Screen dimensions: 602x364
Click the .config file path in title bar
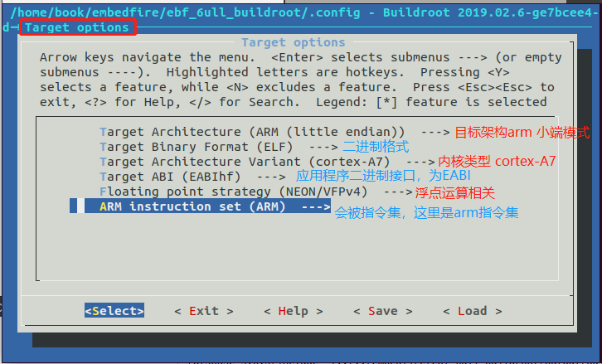(185, 12)
